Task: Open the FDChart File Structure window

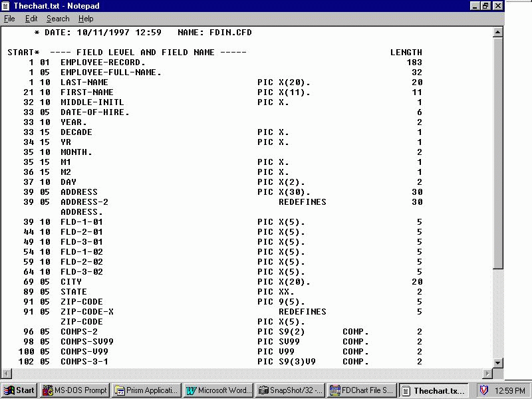Action: (360, 390)
